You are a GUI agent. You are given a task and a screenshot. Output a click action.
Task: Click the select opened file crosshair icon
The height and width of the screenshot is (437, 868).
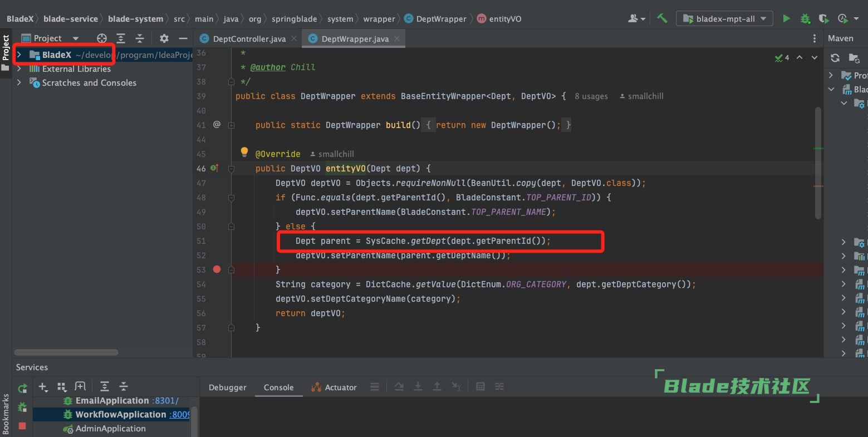coord(101,38)
